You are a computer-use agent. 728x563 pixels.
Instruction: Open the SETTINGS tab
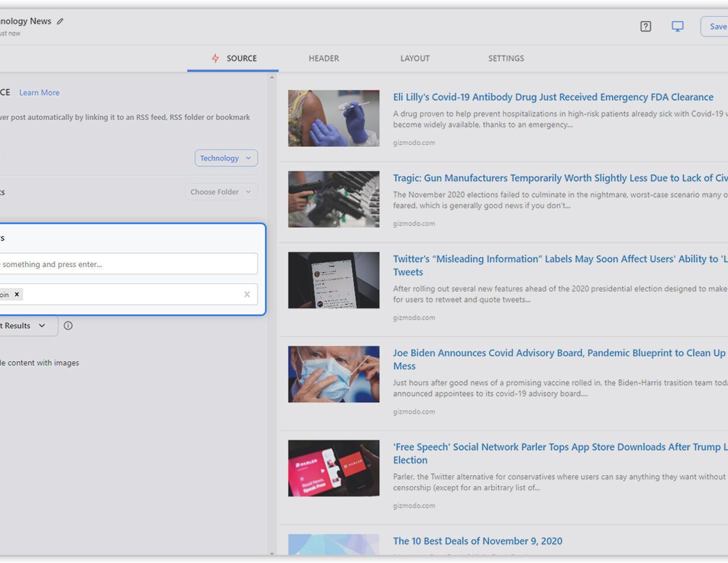point(506,58)
